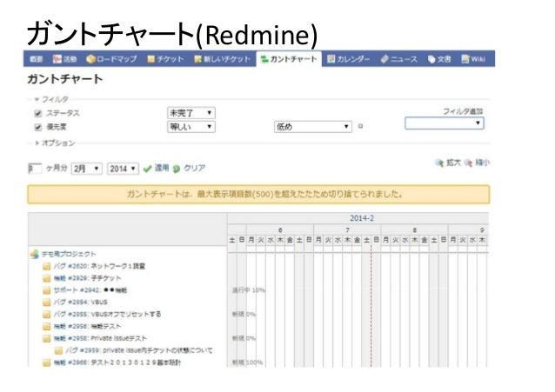Click ticket icon of #2958 Private issueテスト
The height and width of the screenshot is (392, 555).
[x=46, y=338]
